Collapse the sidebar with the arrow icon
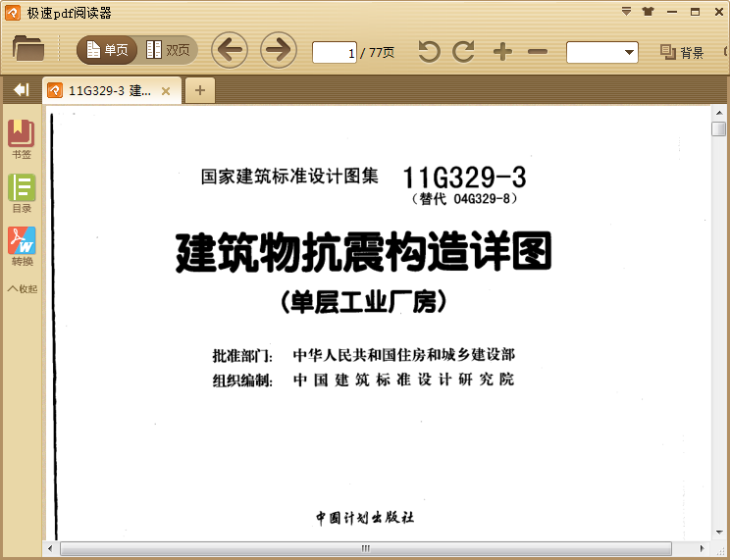This screenshot has height=560, width=730. [x=22, y=89]
